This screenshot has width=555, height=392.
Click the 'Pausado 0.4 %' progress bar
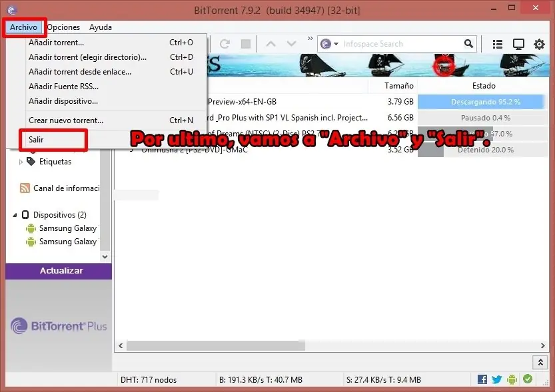(x=483, y=118)
